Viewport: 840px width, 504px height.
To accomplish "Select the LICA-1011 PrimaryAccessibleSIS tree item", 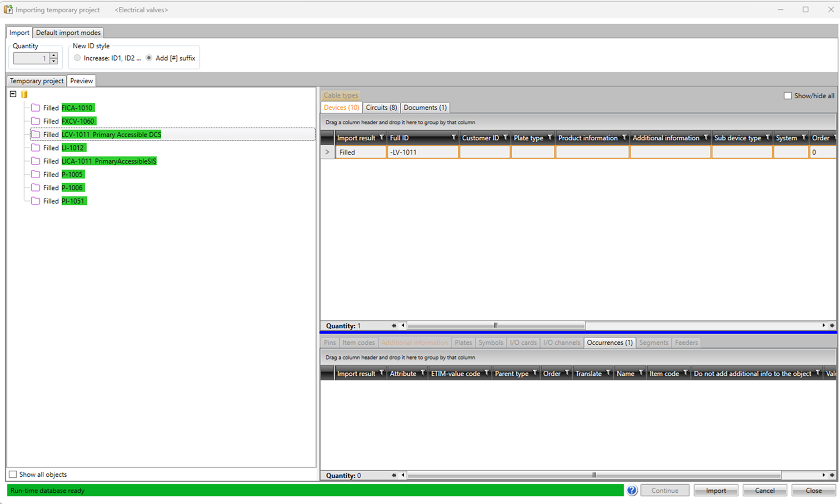I will tap(109, 161).
